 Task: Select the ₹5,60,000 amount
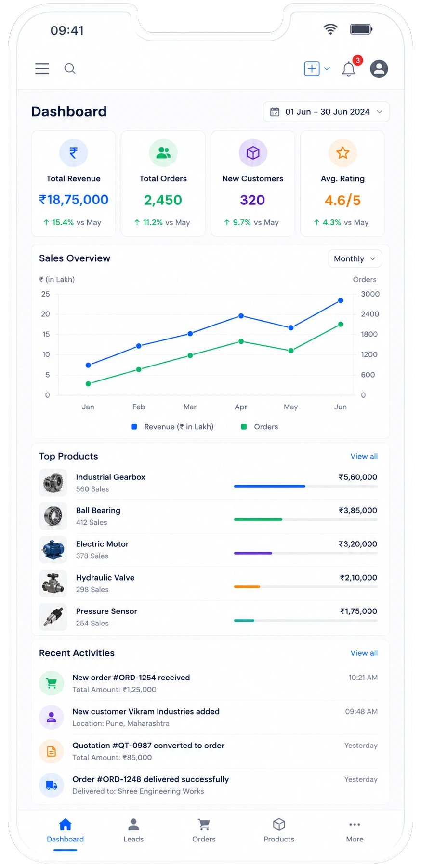(358, 477)
